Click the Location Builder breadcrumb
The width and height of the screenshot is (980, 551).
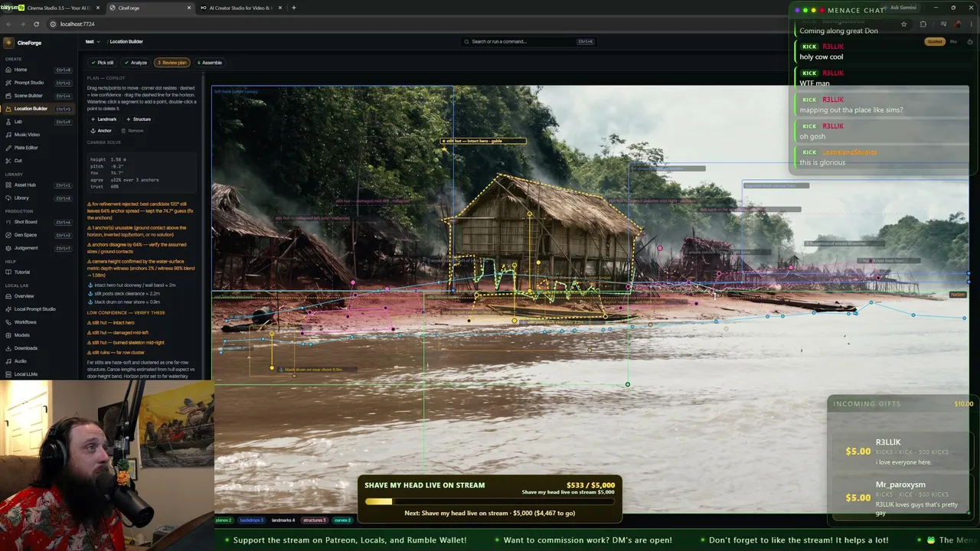pyautogui.click(x=126, y=41)
